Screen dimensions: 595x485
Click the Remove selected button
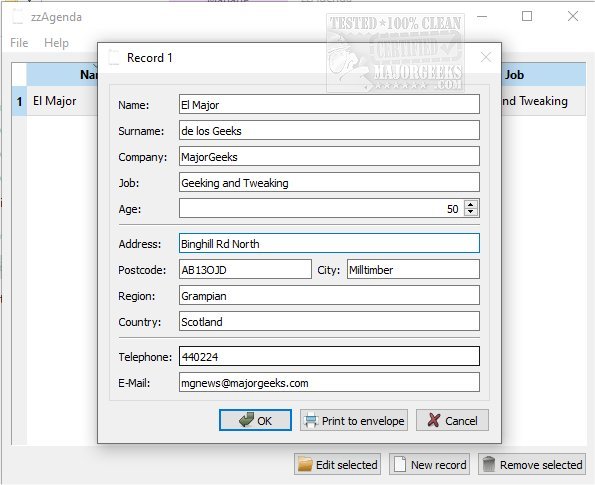[x=532, y=464]
